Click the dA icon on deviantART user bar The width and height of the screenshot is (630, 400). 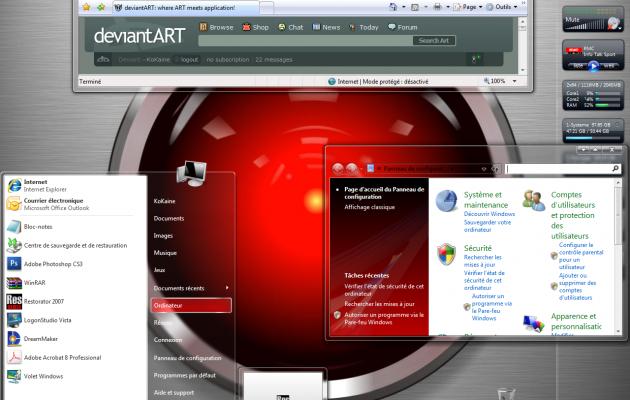coord(103,59)
